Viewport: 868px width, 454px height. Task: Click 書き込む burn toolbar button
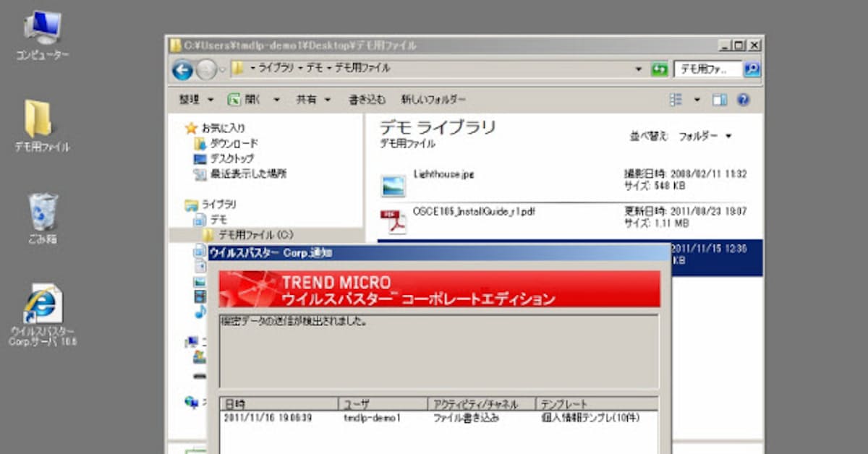click(x=367, y=100)
